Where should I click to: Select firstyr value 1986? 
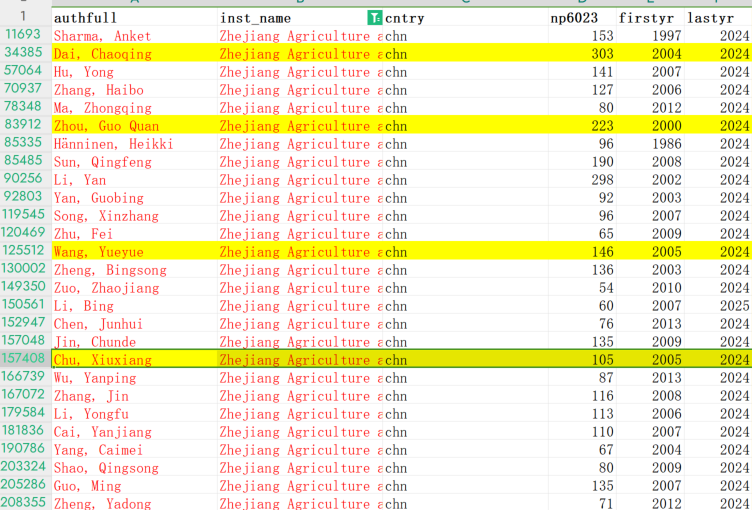(x=666, y=144)
